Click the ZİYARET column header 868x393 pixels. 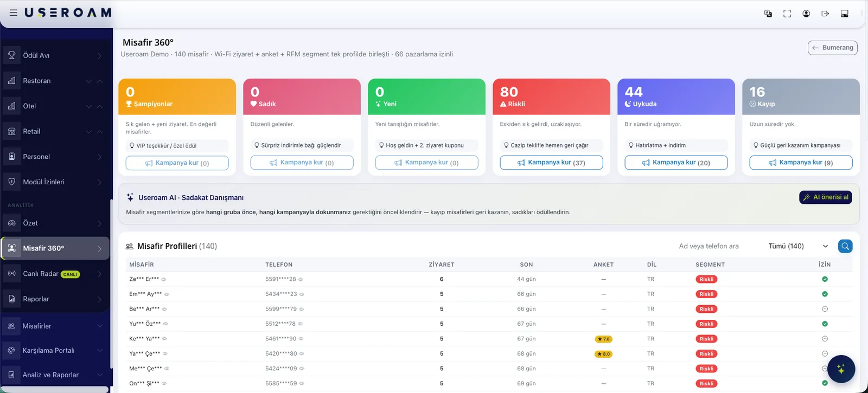pyautogui.click(x=442, y=265)
